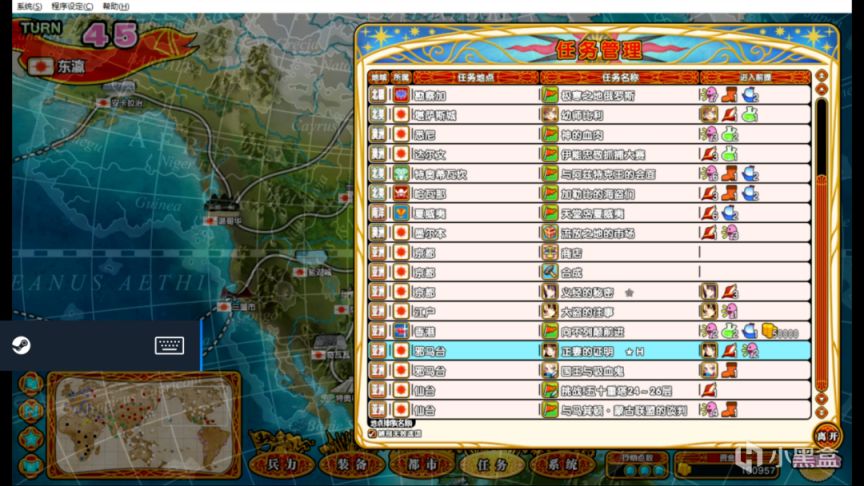This screenshot has width=864, height=486.
Task: Select the 合成 synthesis task in 京都
Action: click(x=590, y=272)
